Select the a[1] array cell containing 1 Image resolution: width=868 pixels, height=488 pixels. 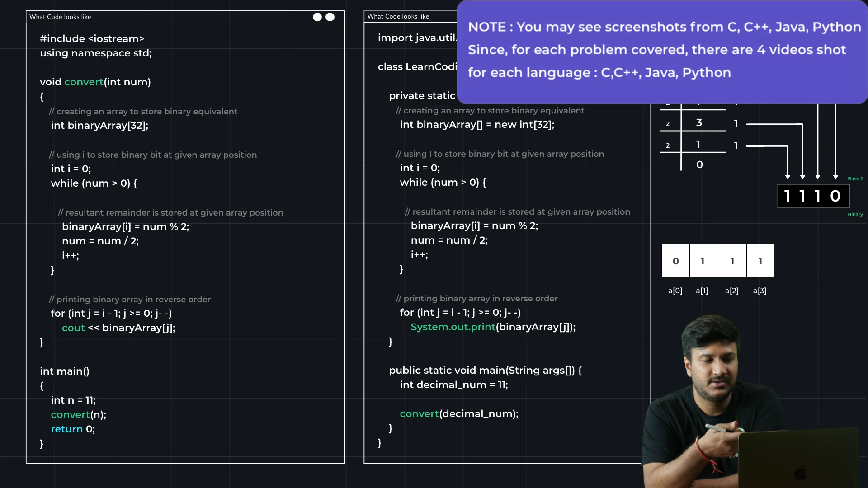point(703,261)
